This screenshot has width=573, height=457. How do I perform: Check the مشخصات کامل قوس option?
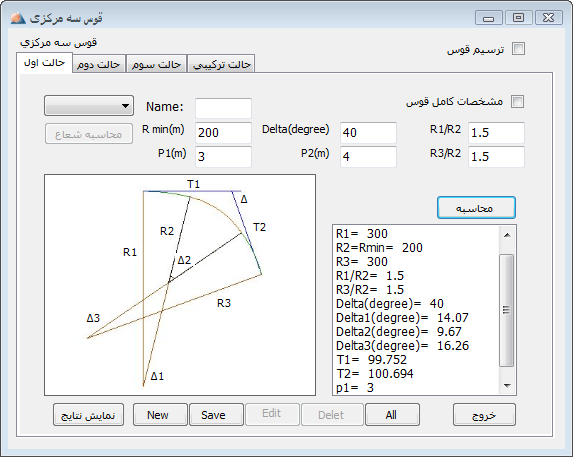(517, 102)
